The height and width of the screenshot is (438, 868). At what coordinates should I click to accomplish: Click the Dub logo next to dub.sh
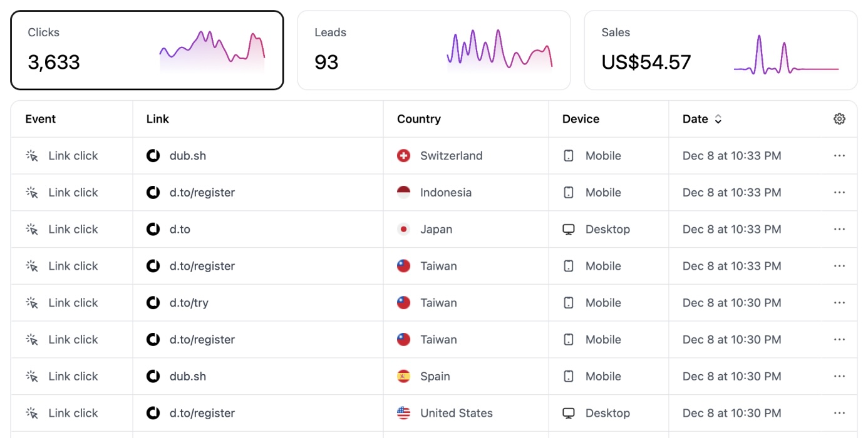[x=153, y=155]
